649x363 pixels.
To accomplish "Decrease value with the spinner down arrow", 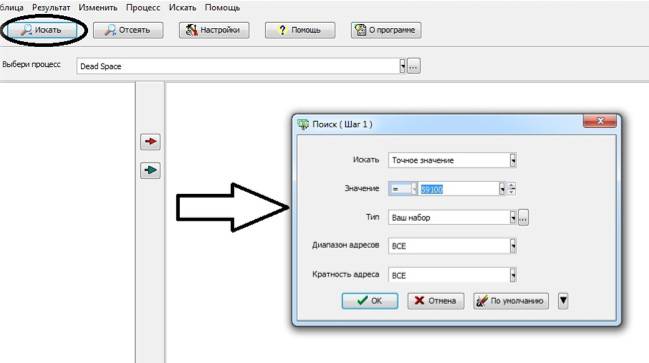I will [x=512, y=192].
